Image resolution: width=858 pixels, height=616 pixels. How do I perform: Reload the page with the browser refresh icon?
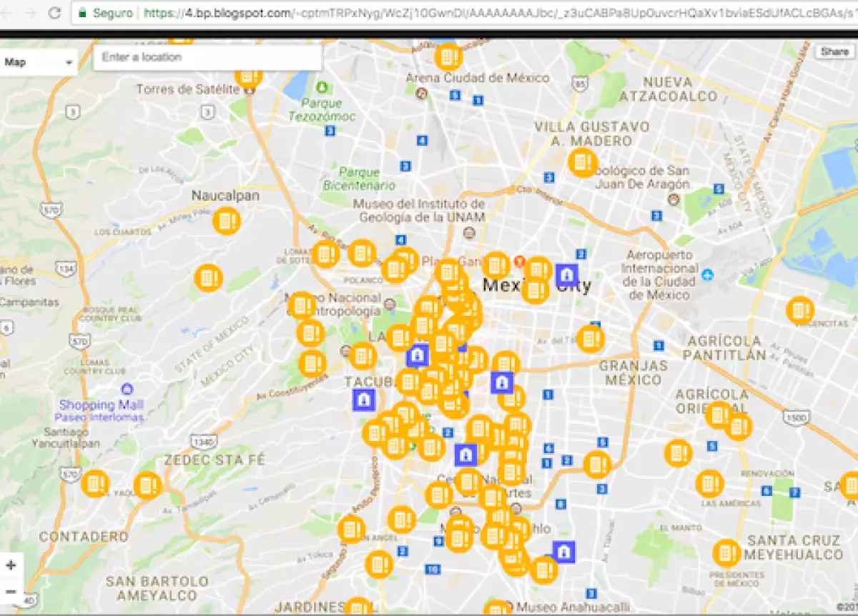coord(54,12)
